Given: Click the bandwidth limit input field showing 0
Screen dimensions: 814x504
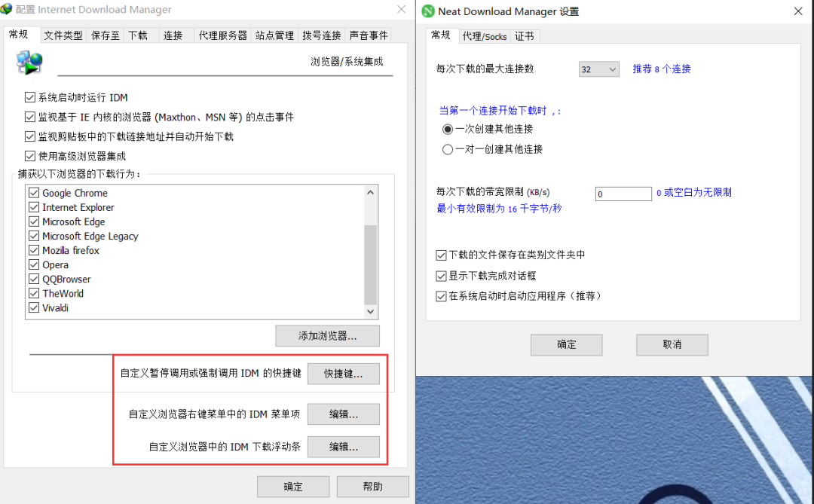Looking at the screenshot, I should tap(623, 194).
